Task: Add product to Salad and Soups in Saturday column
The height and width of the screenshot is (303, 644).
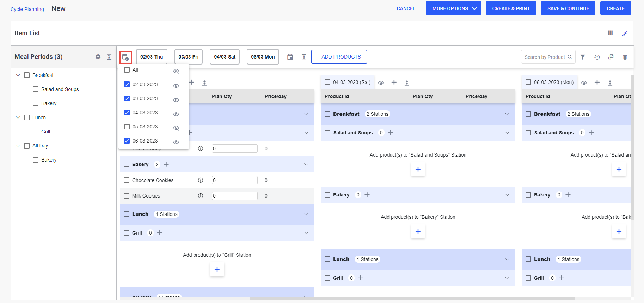Action: tap(390, 133)
